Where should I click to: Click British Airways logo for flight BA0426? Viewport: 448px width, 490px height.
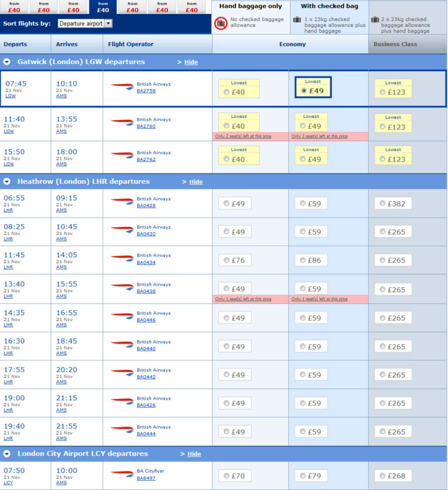tap(122, 401)
